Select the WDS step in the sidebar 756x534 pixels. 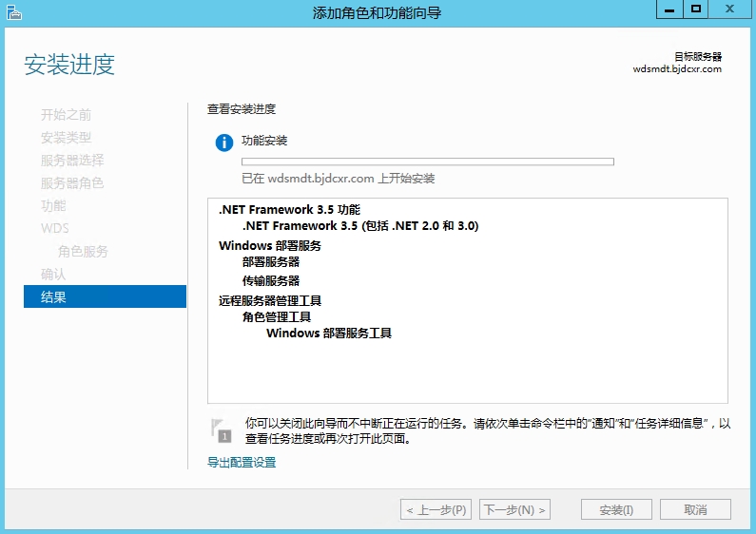(x=55, y=228)
